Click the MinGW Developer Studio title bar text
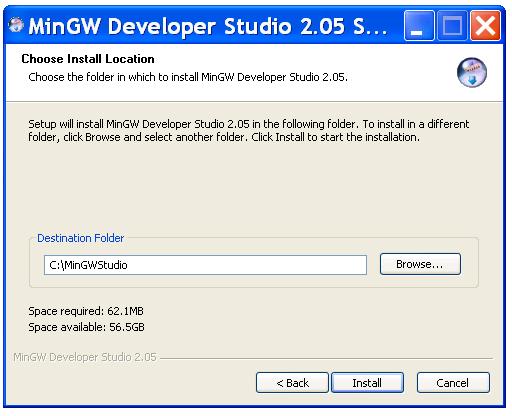The image size is (512, 416). [208, 26]
